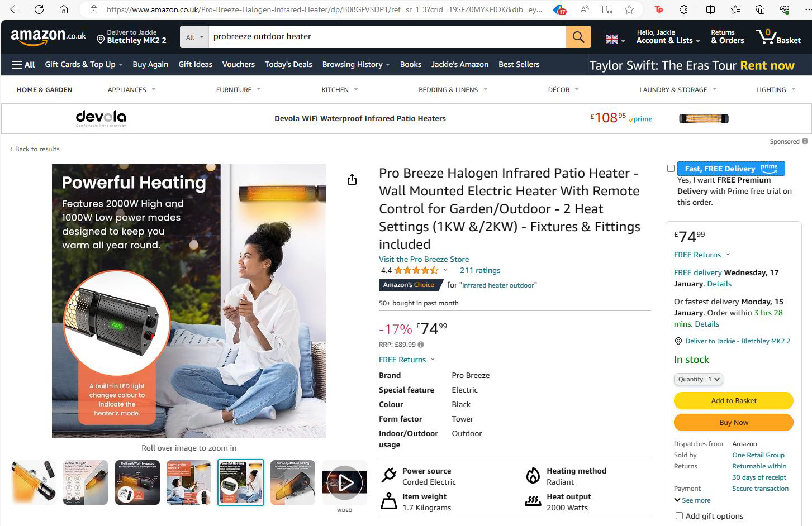Click the share icon beside product image

tap(352, 179)
